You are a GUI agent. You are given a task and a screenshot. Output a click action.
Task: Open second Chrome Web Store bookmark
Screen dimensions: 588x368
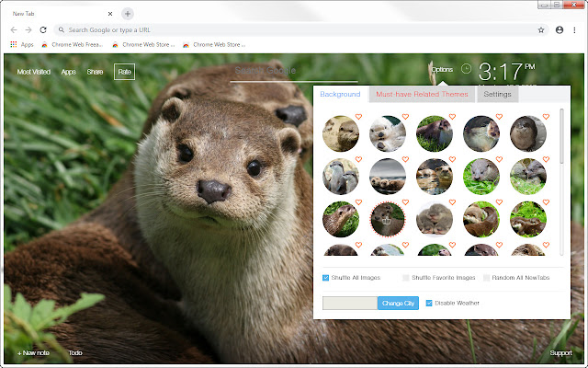pos(143,44)
